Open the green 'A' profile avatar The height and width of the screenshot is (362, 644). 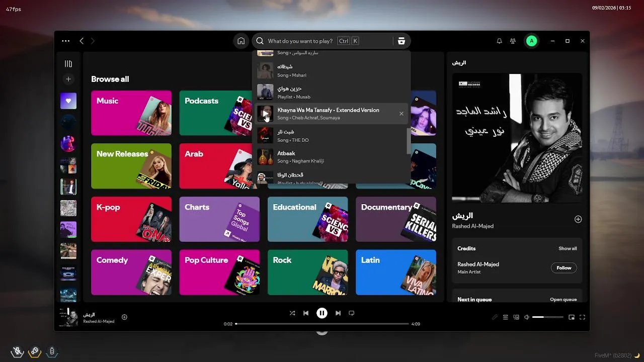click(531, 41)
